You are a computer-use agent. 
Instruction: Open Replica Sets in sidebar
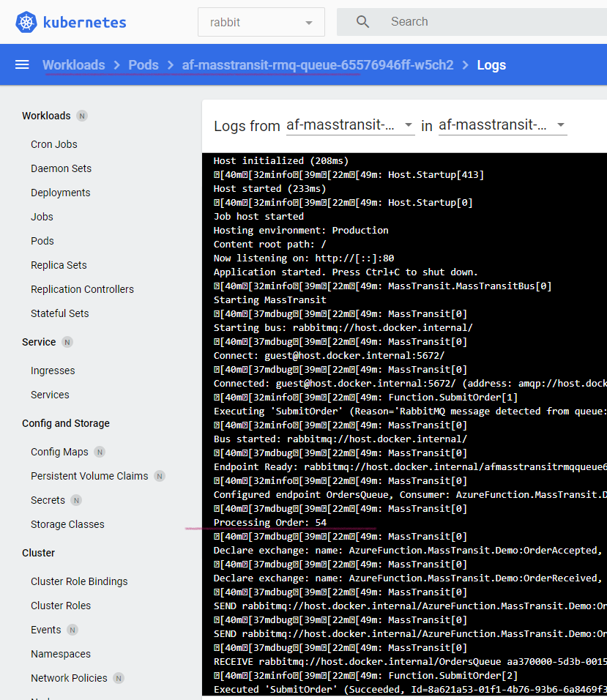tap(59, 265)
